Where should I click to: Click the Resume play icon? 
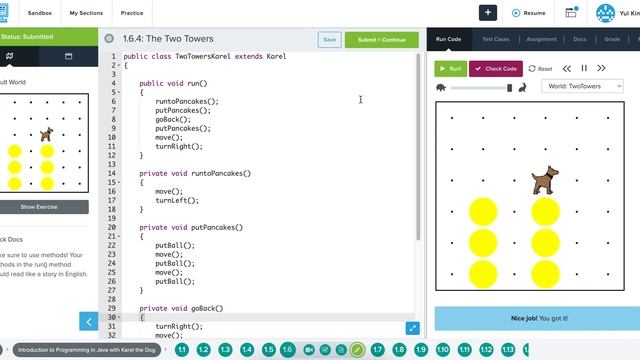(x=516, y=13)
